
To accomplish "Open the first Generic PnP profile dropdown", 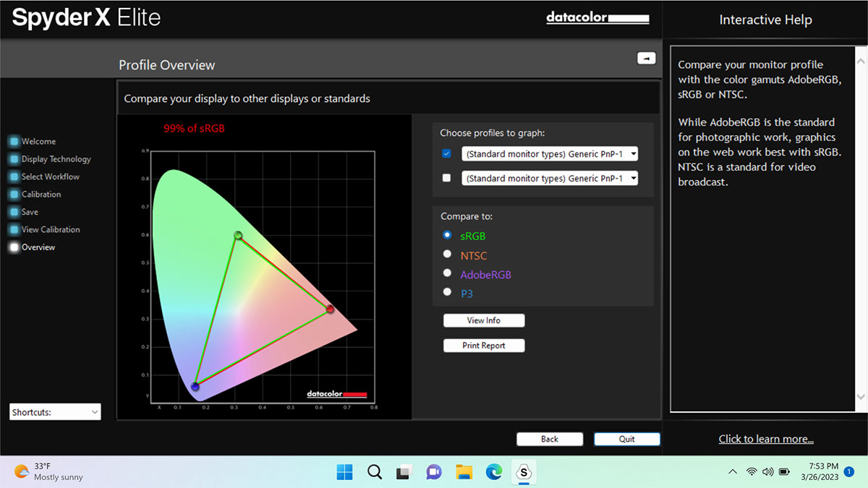I will coord(550,154).
